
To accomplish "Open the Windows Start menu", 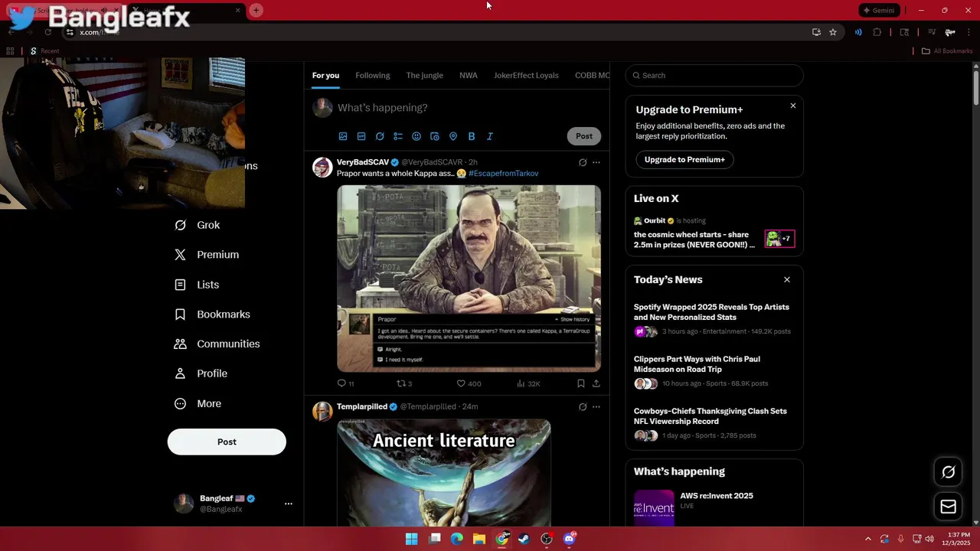I will (x=411, y=539).
